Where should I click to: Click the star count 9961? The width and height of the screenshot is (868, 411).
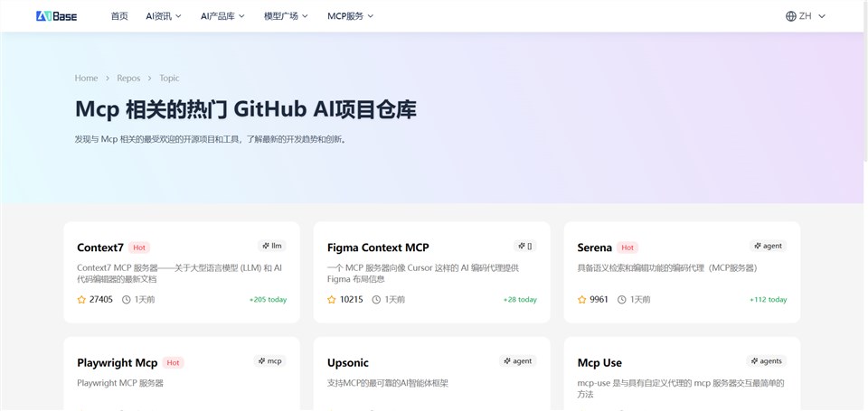point(599,300)
